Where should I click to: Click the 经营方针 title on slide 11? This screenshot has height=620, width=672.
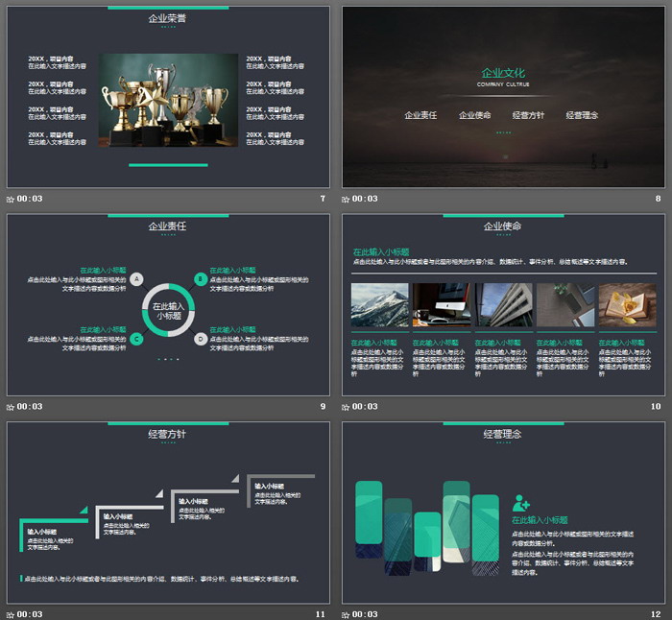[168, 434]
